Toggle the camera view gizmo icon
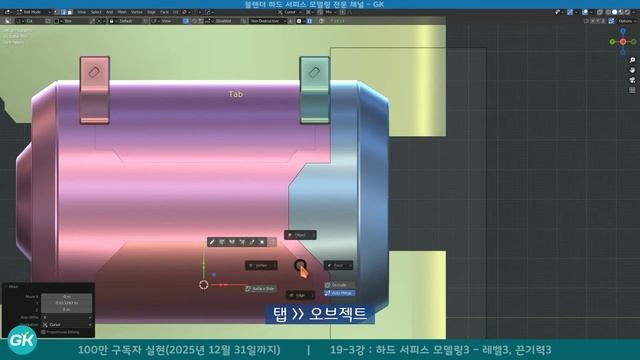 tap(632, 80)
